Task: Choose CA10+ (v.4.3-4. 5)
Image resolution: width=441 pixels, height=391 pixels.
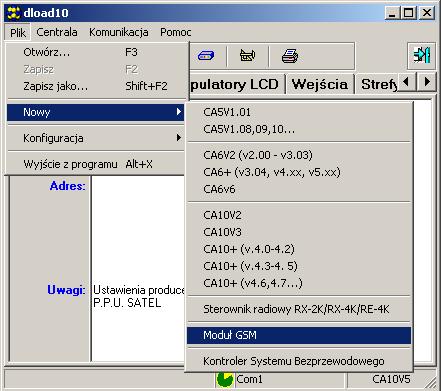Action: click(299, 266)
